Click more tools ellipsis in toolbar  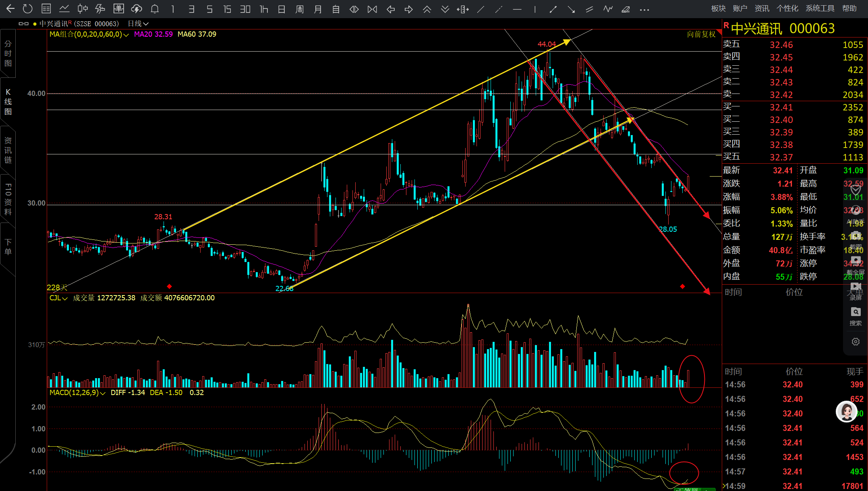tap(644, 9)
